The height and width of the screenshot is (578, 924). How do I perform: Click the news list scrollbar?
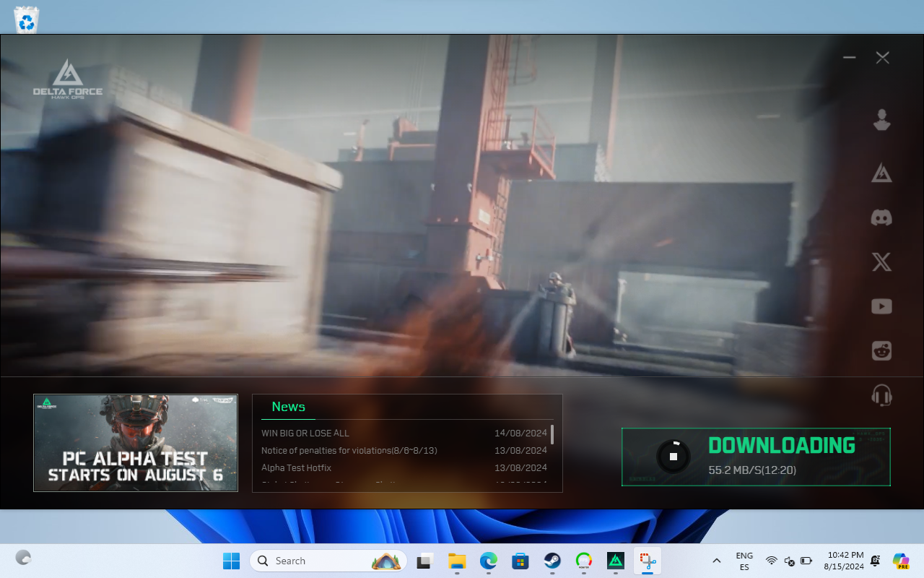point(552,434)
